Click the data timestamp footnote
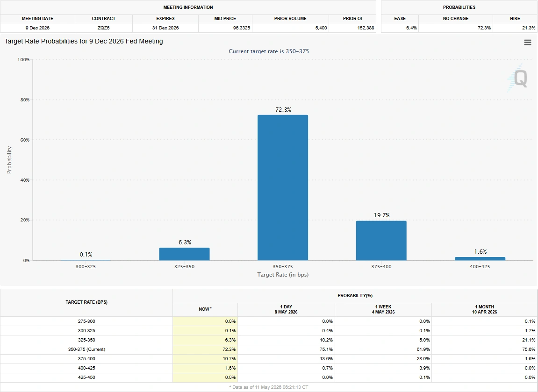This screenshot has width=538, height=392. (269, 387)
